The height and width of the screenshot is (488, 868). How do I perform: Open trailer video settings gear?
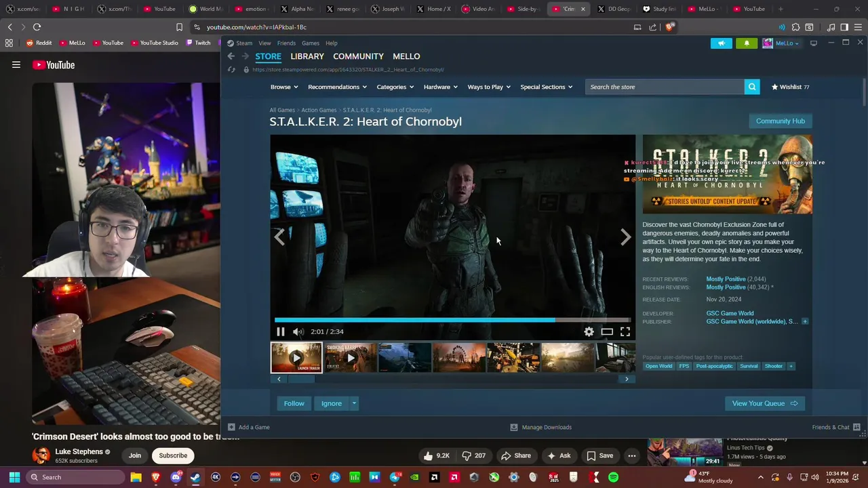point(589,331)
